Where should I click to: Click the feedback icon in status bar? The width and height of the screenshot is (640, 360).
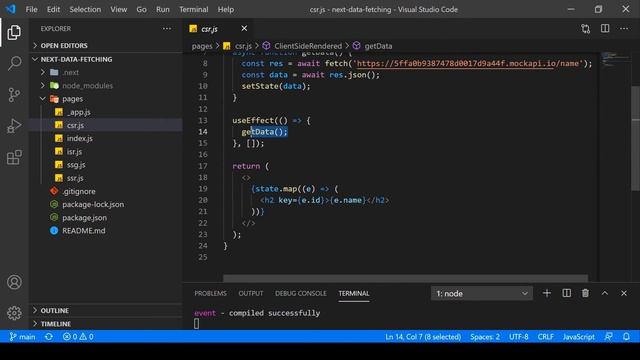pyautogui.click(x=609, y=337)
